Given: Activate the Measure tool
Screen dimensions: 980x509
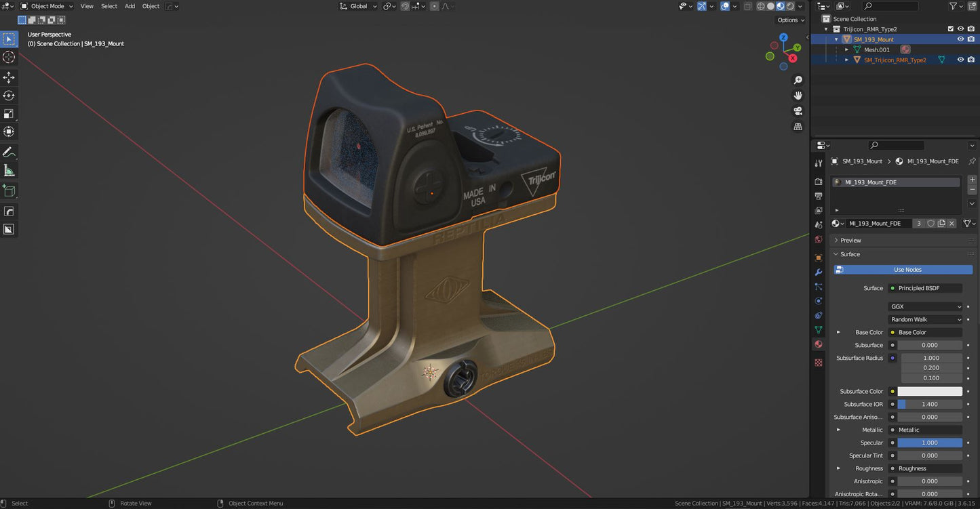Looking at the screenshot, I should tap(9, 170).
